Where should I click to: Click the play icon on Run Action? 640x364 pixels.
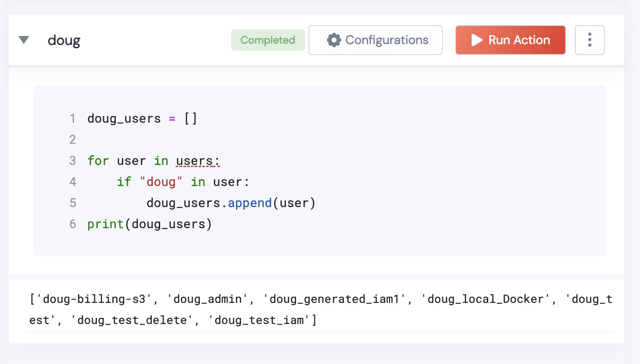click(x=477, y=40)
